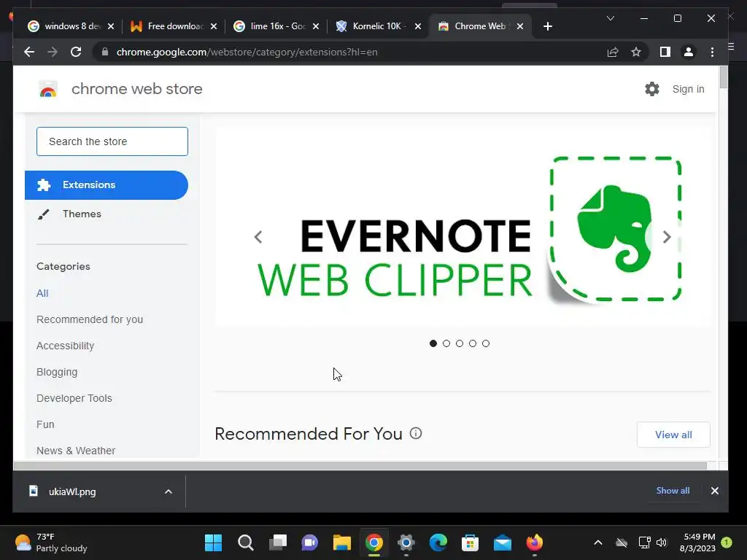Open Windows Start menu
This screenshot has width=747, height=560.
(213, 542)
